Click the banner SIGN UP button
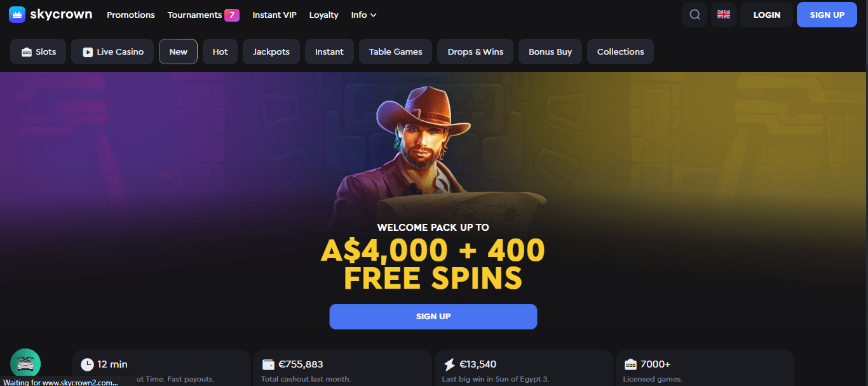 [x=433, y=316]
